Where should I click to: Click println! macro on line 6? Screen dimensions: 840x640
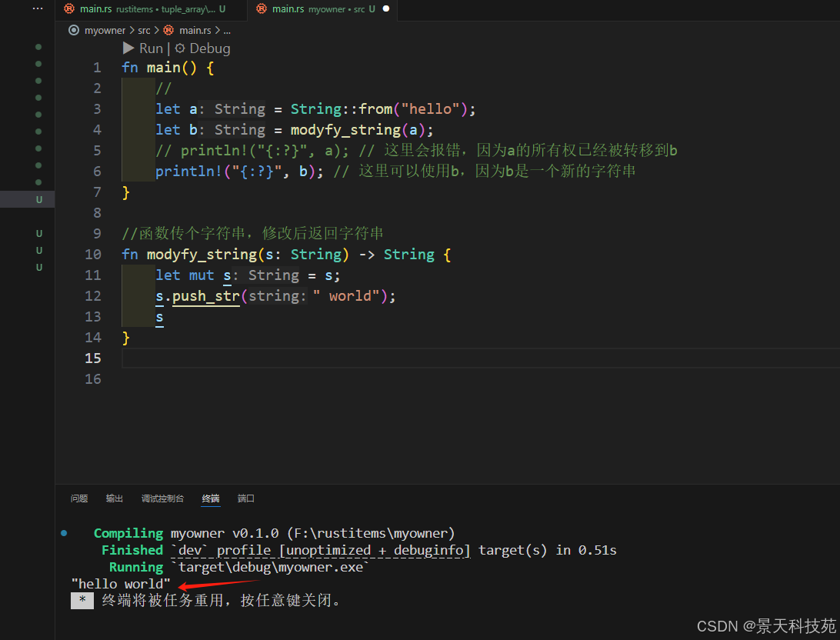[x=189, y=172]
